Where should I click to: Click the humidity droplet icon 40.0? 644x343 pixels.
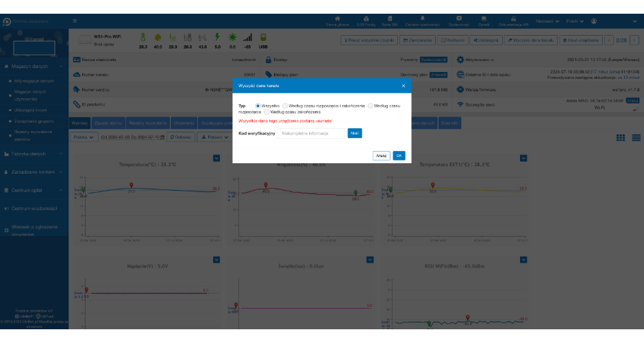pos(158,38)
